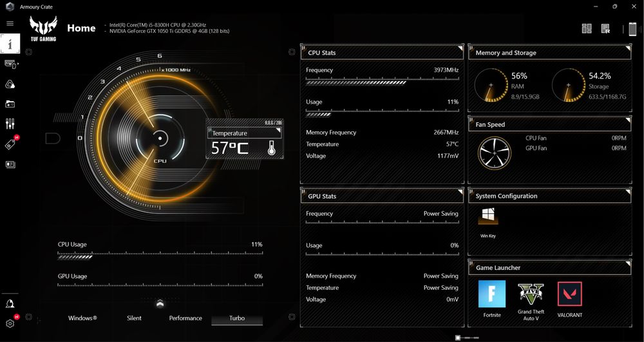The width and height of the screenshot is (644, 342).
Task: Click the 57°C temperature reading
Action: [x=230, y=148]
